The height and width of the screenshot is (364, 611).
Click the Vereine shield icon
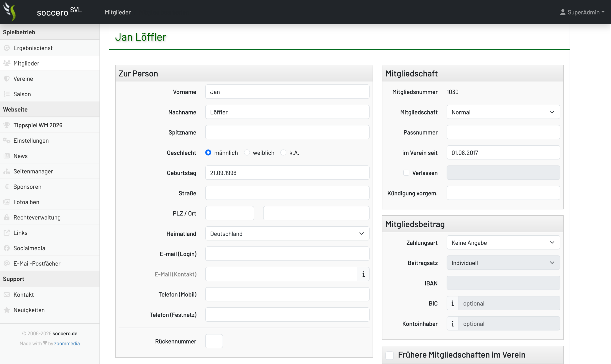[x=7, y=79]
